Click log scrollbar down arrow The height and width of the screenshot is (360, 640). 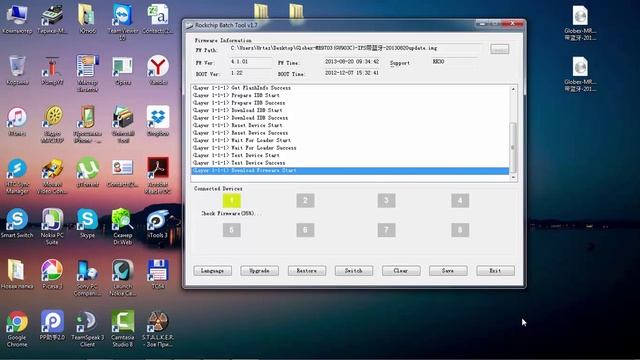(x=513, y=177)
